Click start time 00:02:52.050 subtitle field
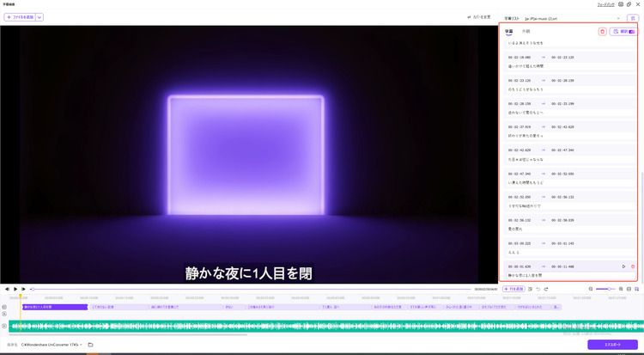The image size is (644, 355). point(519,197)
